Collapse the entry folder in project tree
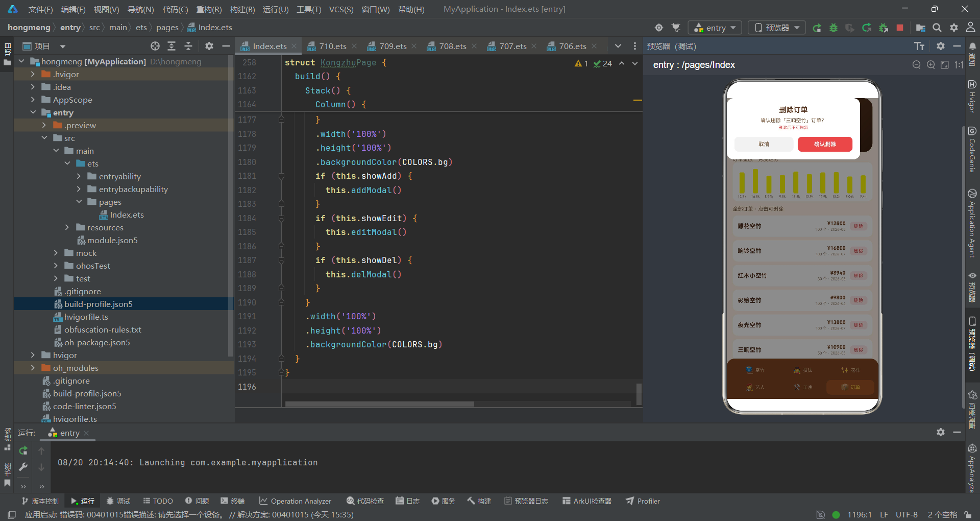 33,112
